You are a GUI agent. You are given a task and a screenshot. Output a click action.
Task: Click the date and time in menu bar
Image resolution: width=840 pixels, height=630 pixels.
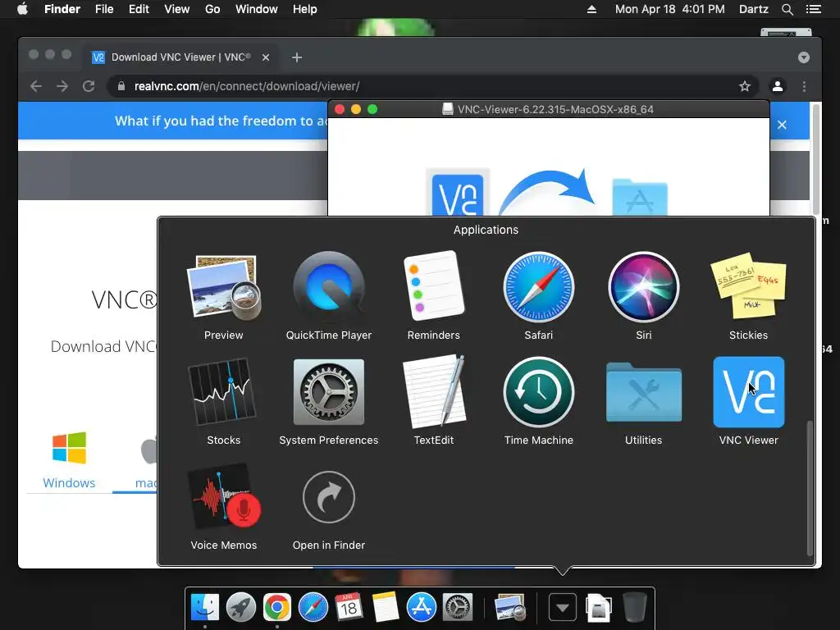[669, 9]
